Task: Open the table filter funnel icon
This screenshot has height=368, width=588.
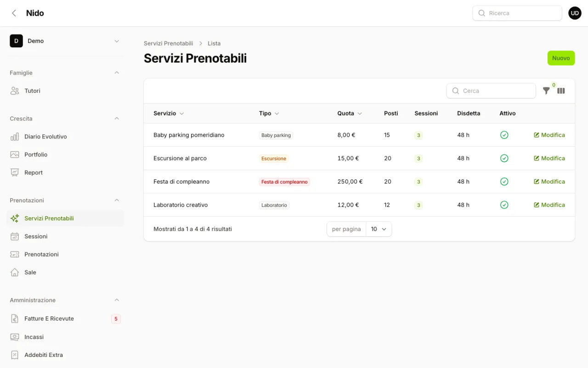Action: pos(546,91)
